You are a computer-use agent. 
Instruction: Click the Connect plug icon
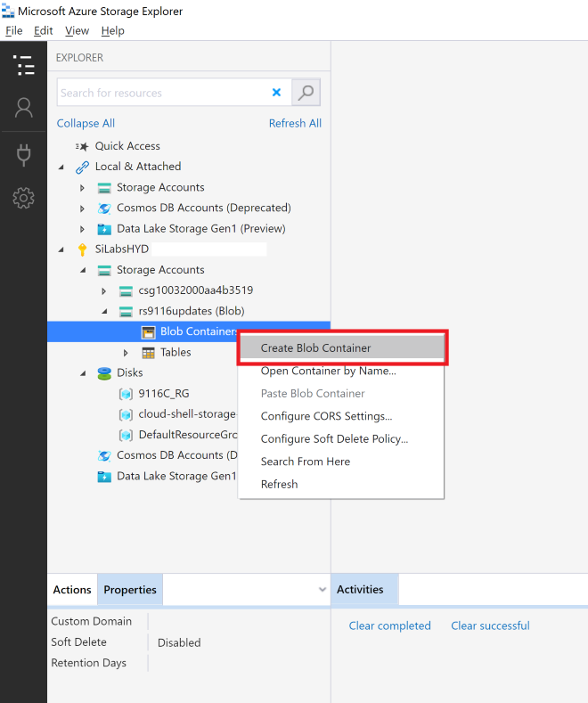click(23, 155)
